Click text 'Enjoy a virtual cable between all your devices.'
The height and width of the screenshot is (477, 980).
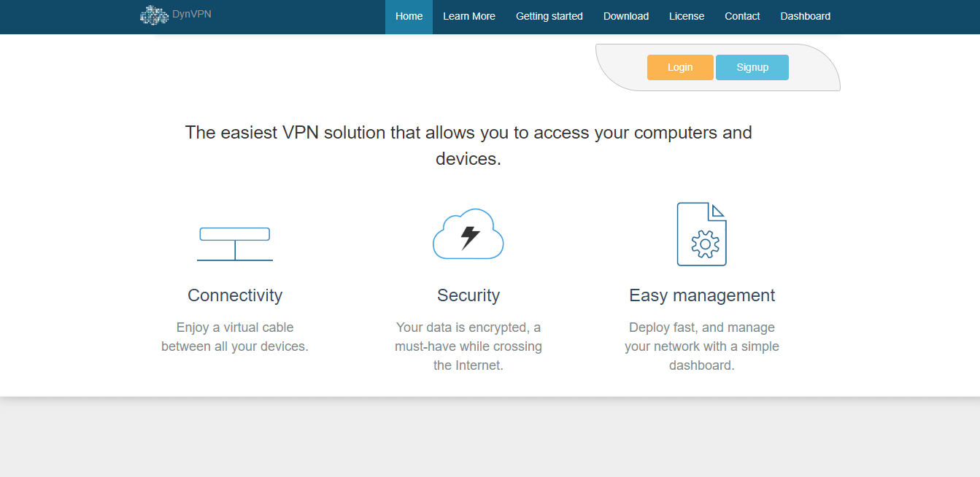235,337
